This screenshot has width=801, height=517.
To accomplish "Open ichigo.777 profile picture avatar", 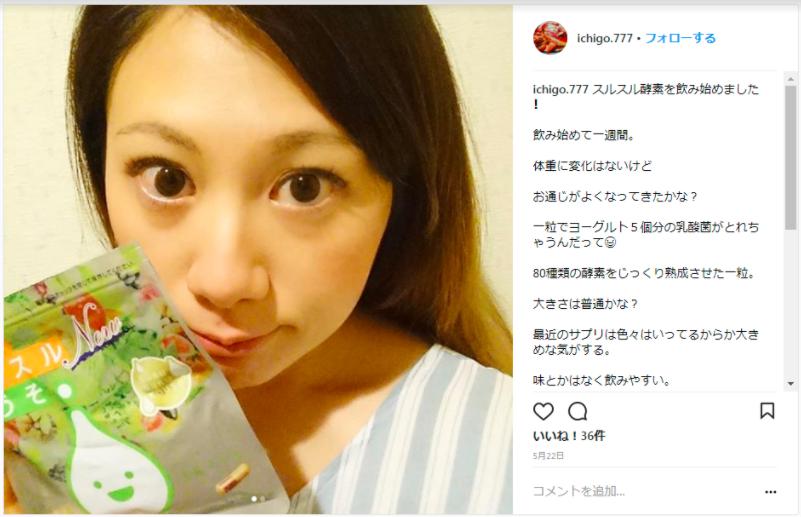I will (x=550, y=38).
